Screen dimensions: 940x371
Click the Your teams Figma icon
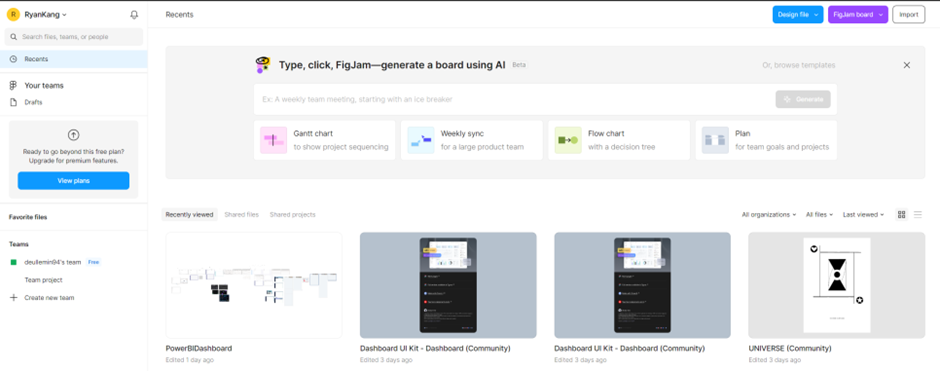tap(13, 85)
